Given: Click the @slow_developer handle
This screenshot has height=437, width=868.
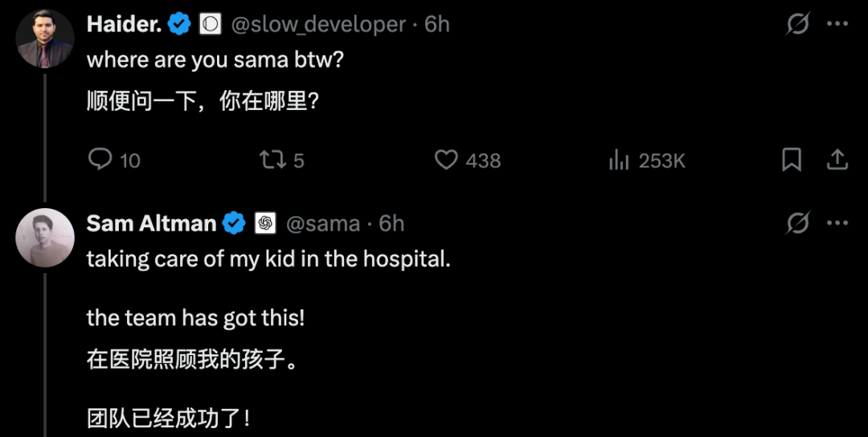Looking at the screenshot, I should pos(318,25).
